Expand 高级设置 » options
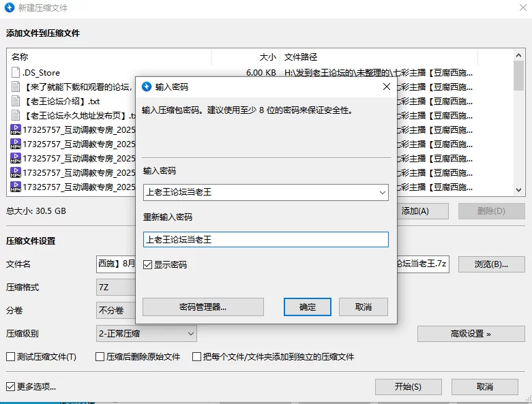Image resolution: width=532 pixels, height=404 pixels. coord(471,334)
